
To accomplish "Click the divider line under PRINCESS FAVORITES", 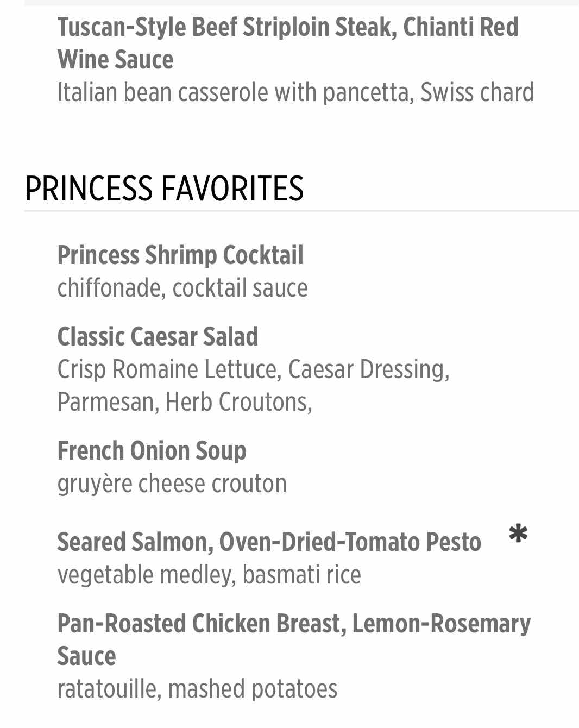I will (301, 211).
